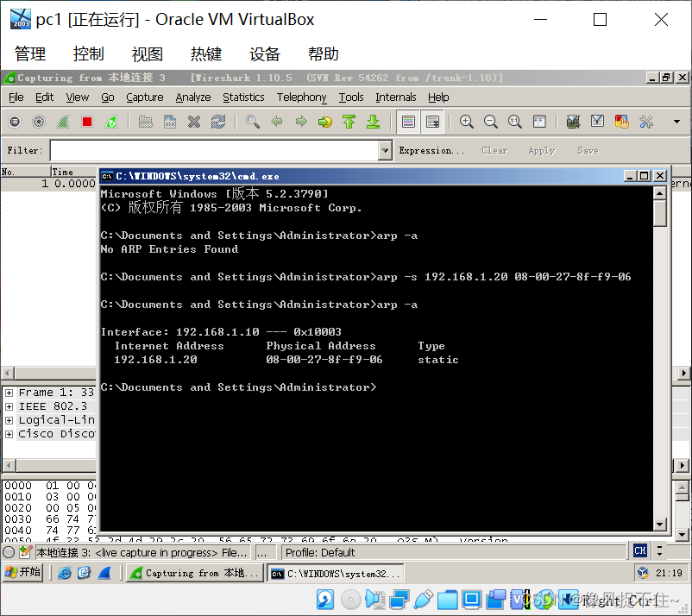Switch to Capturing taskbar button

tap(195, 573)
